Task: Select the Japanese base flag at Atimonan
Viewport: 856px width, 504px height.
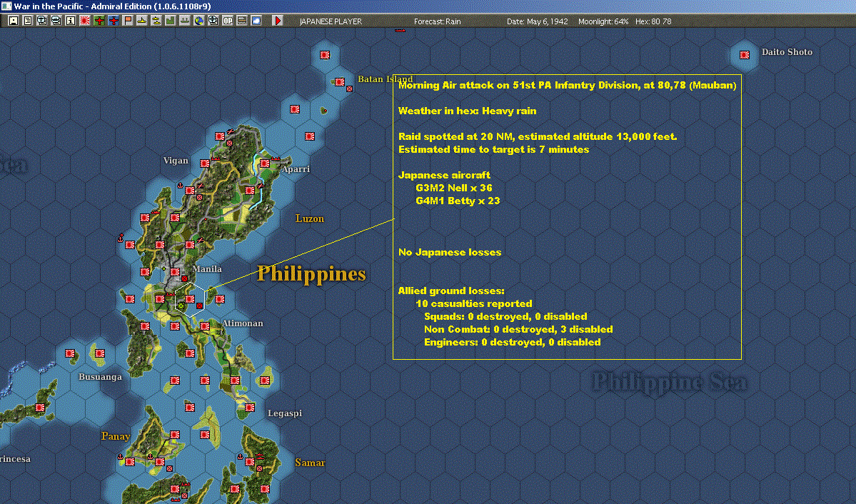Action: pos(205,326)
